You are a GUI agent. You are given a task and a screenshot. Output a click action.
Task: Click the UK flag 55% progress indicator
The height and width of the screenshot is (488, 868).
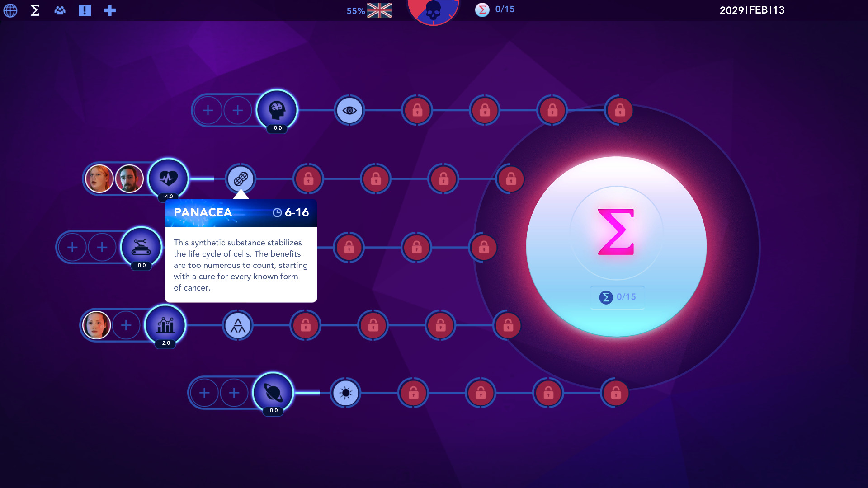coord(379,10)
